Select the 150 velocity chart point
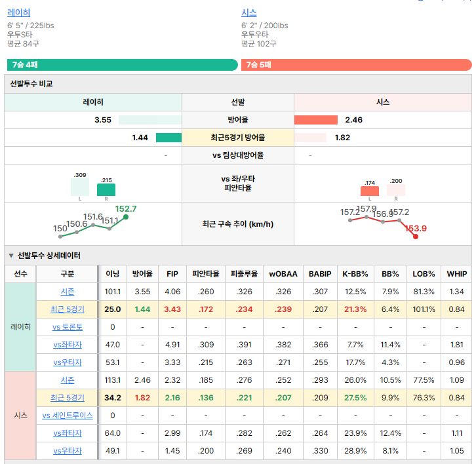 tap(60, 237)
